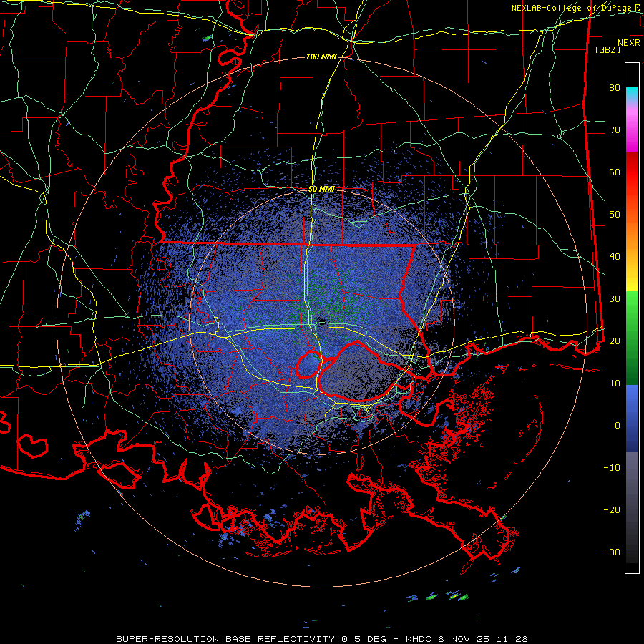Click the "SUPER-RESOLUTION BASE REFLECTIVITY" caption text
644x644 pixels.
click(225, 639)
